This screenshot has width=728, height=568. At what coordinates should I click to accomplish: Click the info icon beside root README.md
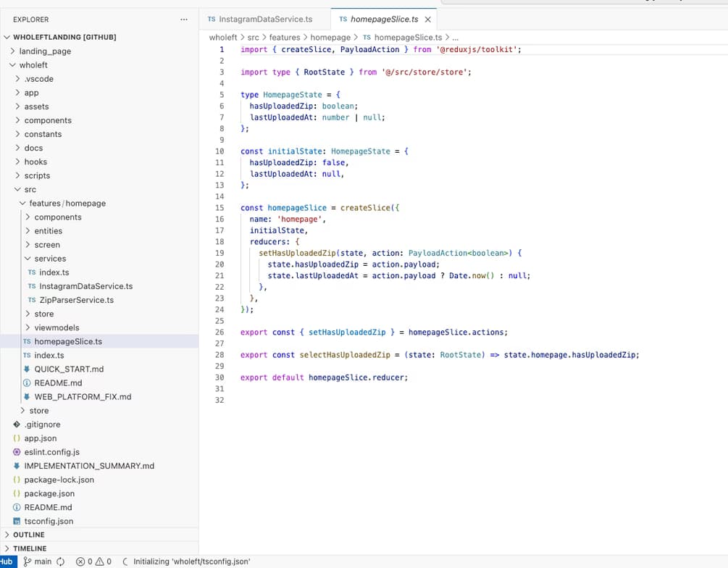tap(17, 507)
